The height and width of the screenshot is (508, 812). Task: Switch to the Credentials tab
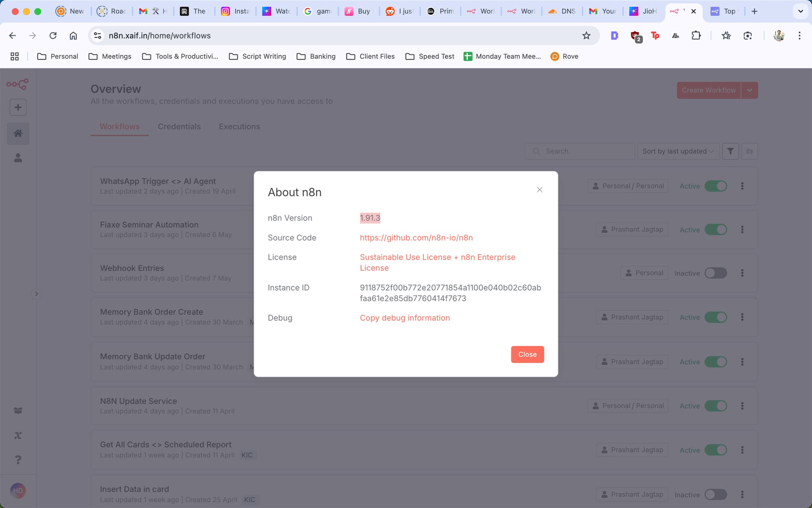[179, 127]
